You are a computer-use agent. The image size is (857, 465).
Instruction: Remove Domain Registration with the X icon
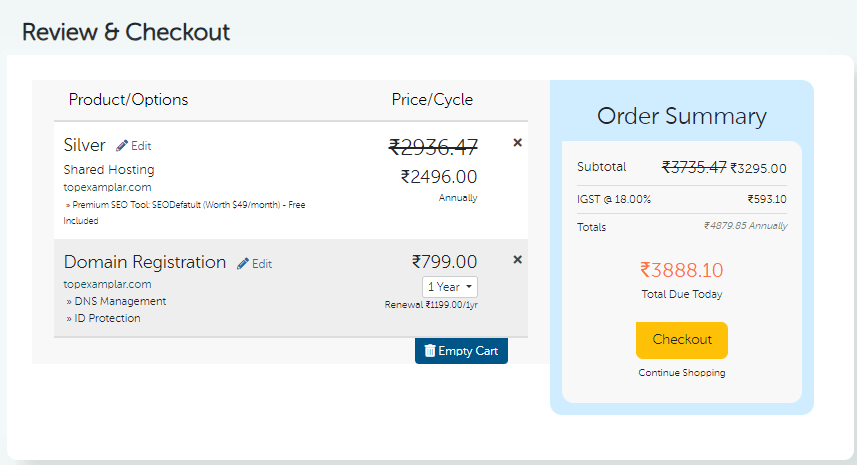tap(517, 260)
